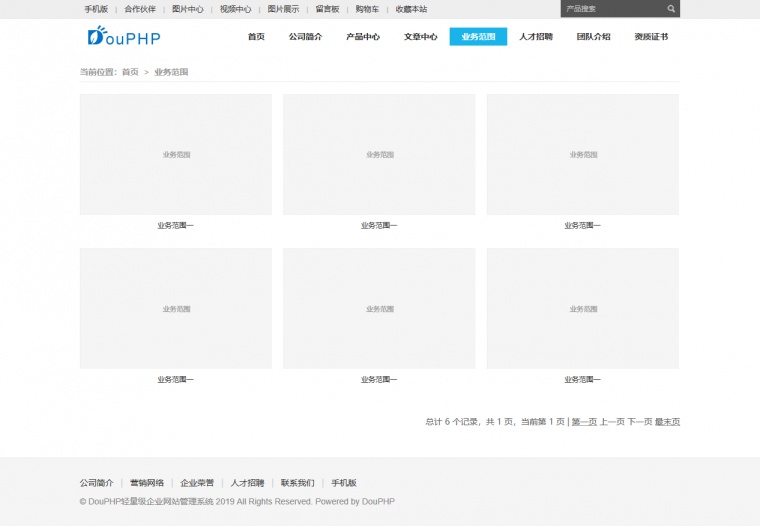This screenshot has height=526, width=760.
Task: Click 下一页 in pagination
Action: 640,422
